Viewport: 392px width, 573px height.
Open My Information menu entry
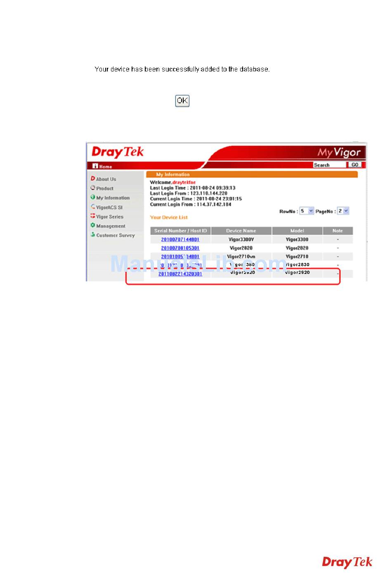pos(113,198)
